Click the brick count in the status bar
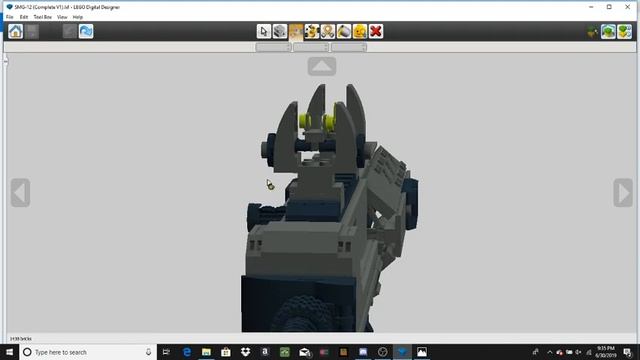Image resolution: width=640 pixels, height=360 pixels. pyautogui.click(x=20, y=339)
